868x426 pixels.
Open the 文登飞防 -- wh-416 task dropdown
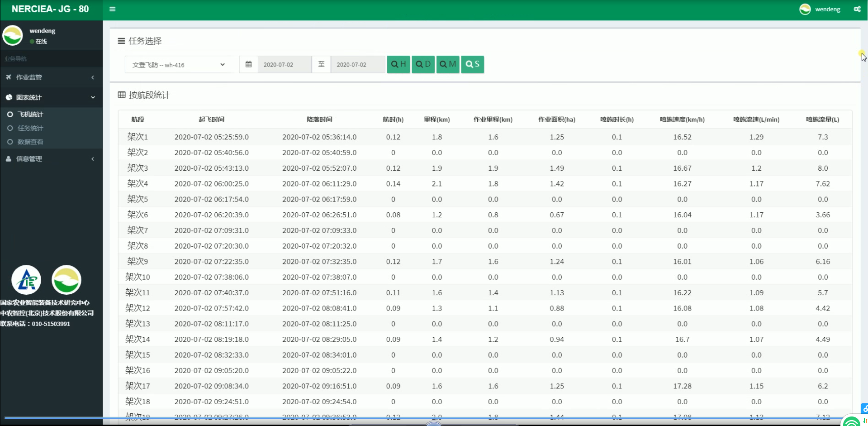click(178, 65)
